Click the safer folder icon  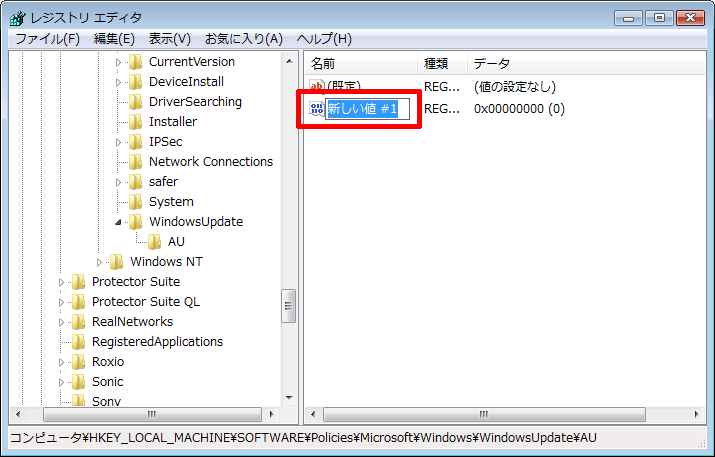click(x=135, y=182)
